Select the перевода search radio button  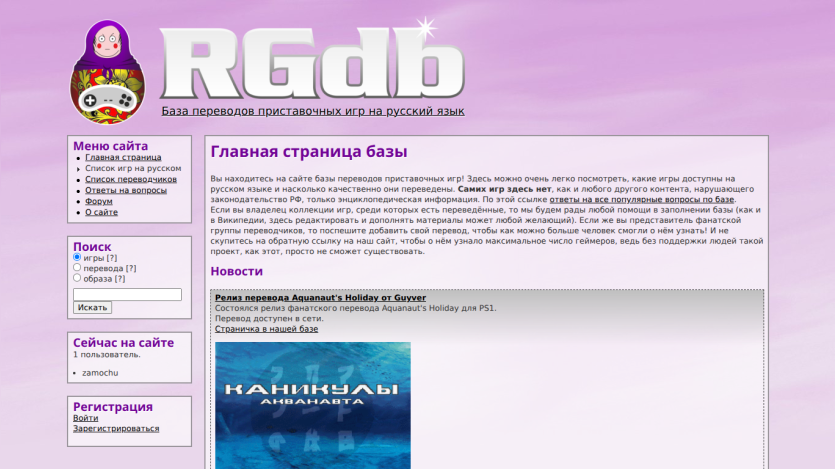(77, 267)
